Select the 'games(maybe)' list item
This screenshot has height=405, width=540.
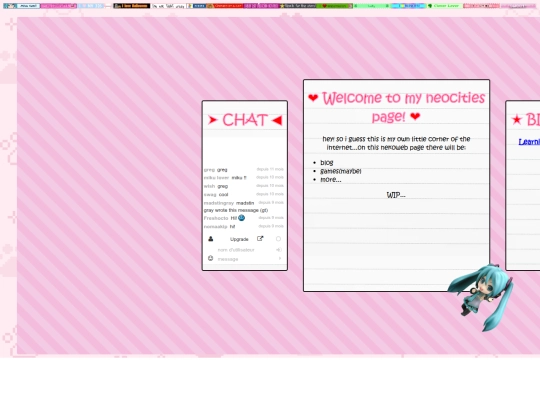[x=341, y=171]
